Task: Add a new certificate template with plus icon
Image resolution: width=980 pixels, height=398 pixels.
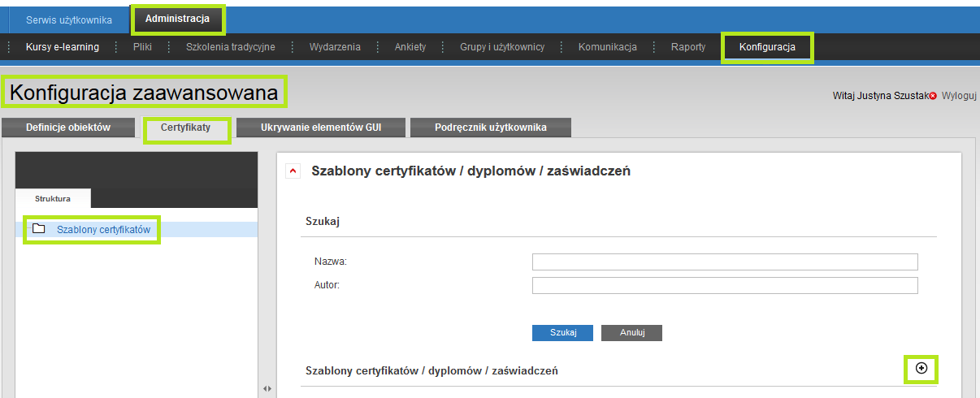Action: point(921,368)
